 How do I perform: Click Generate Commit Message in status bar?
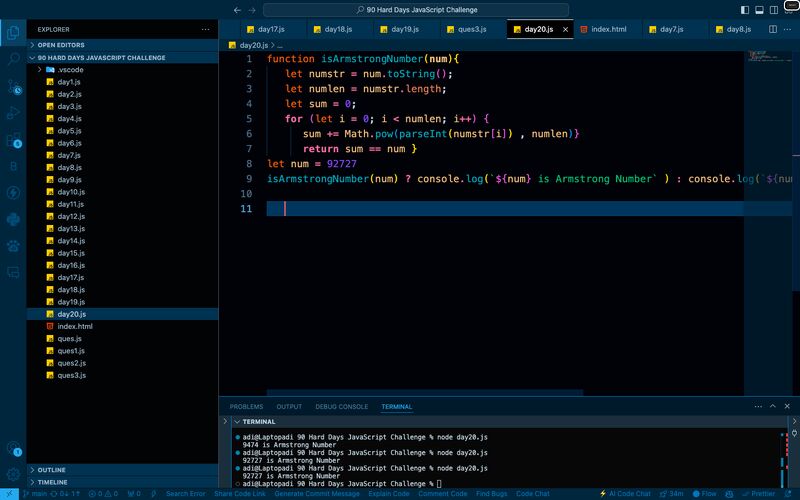pos(317,494)
